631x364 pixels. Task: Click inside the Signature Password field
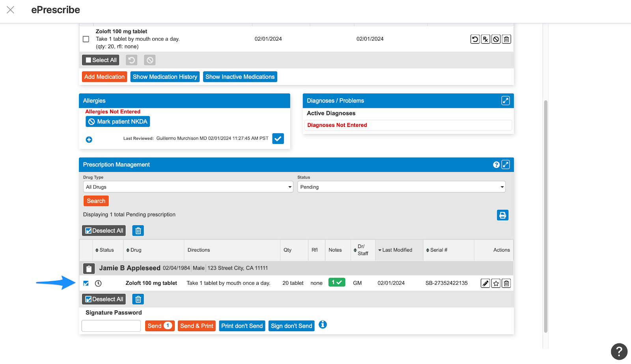click(111, 325)
